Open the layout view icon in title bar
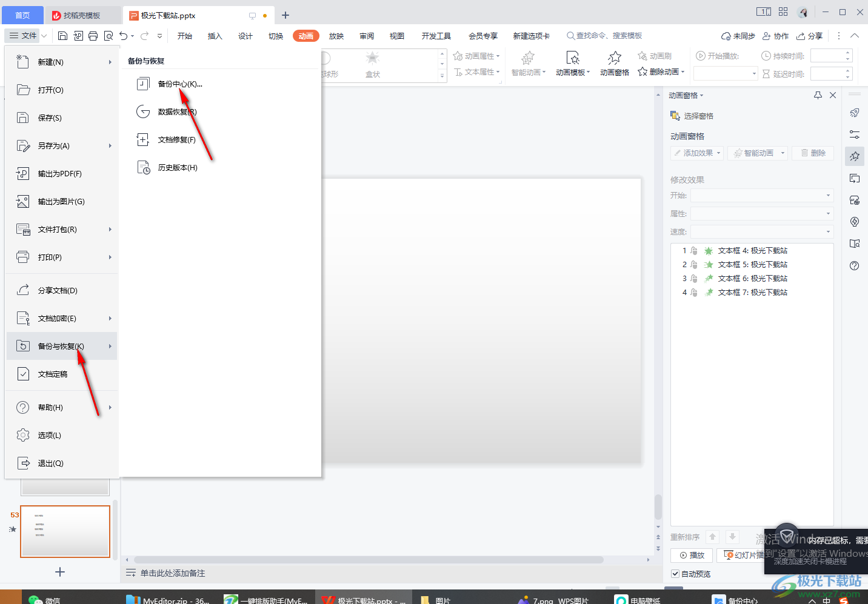The height and width of the screenshot is (604, 868). tap(764, 12)
